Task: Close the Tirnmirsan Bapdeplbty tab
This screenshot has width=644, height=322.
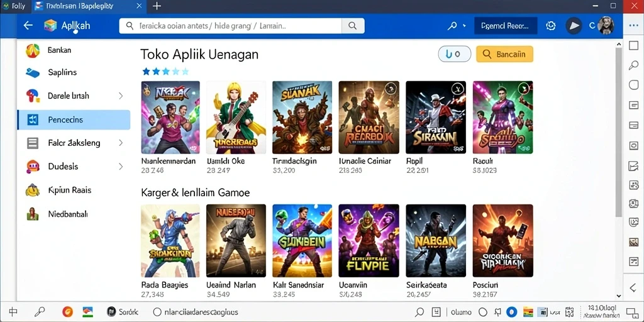Action: pos(139,6)
